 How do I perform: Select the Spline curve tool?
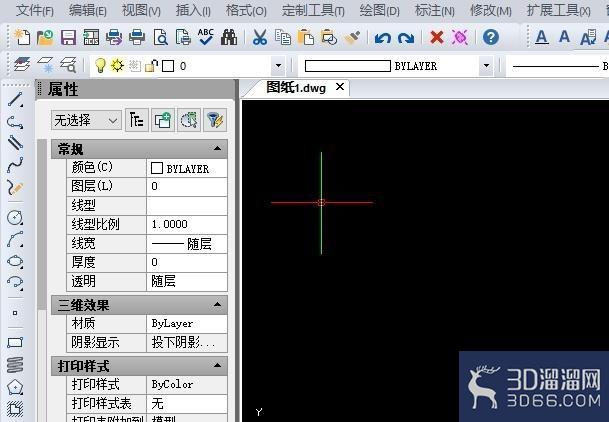(15, 165)
